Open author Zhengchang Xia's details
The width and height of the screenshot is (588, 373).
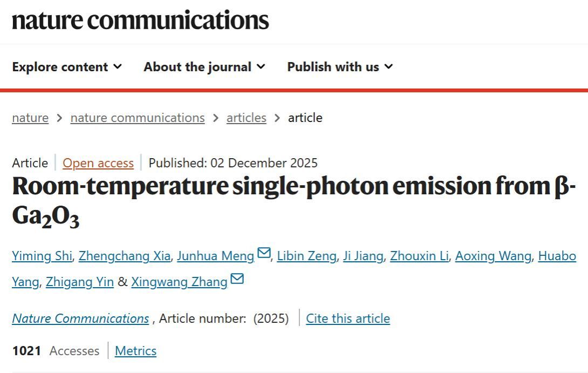click(x=124, y=256)
